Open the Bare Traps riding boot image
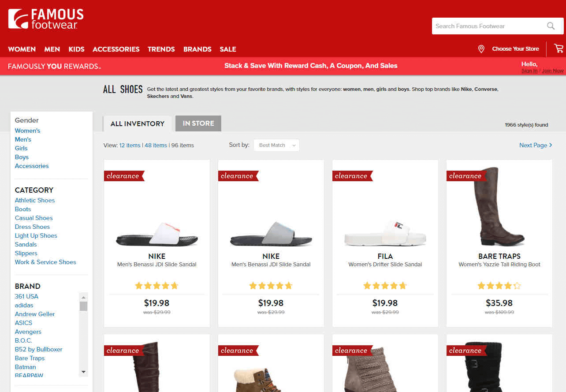The image size is (566, 392). tap(499, 206)
